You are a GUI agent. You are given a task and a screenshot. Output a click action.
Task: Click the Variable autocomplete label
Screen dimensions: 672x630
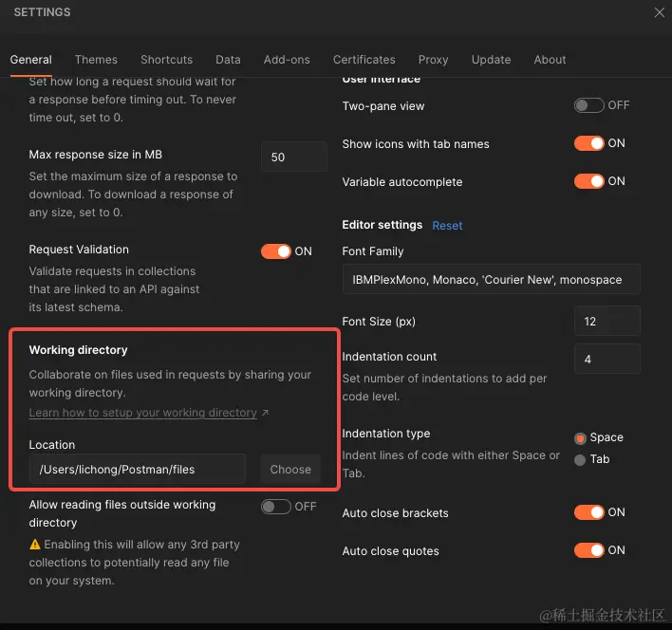pyautogui.click(x=402, y=182)
